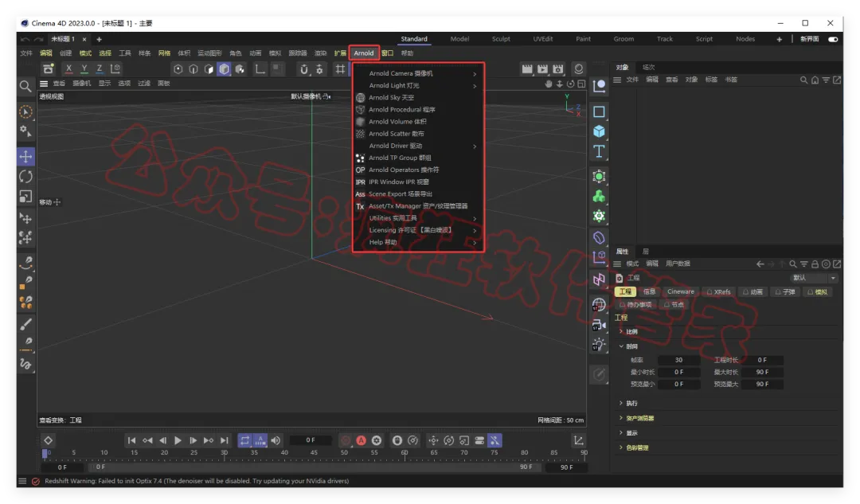Open the viewport 摄像机 menu
860x504 pixels.
[x=82, y=84]
